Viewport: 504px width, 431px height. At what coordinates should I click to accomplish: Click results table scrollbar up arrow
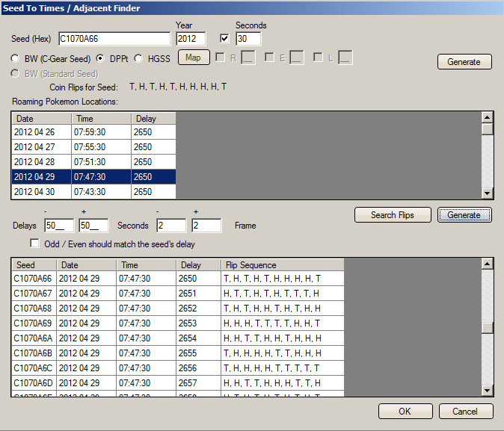[488, 264]
